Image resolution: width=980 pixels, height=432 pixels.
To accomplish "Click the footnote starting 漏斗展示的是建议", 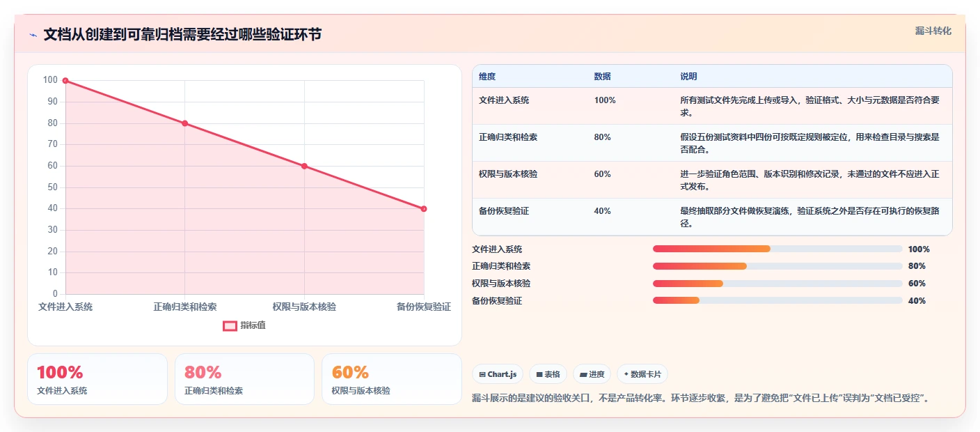I will point(701,398).
